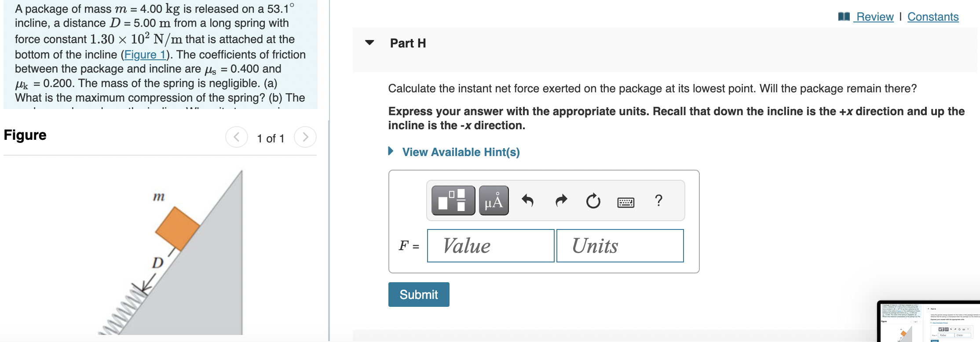Open the Figure 1 link
This screenshot has width=980, height=342.
pos(145,54)
